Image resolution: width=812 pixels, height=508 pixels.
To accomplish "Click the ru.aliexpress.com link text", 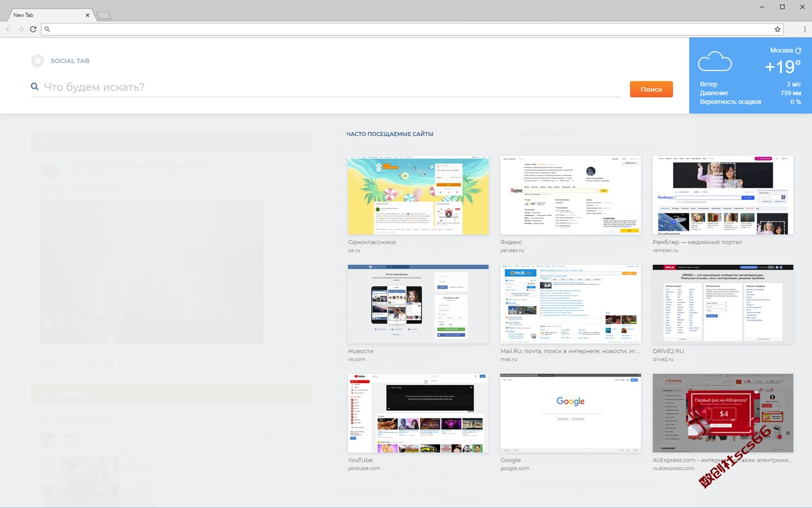I will [673, 468].
